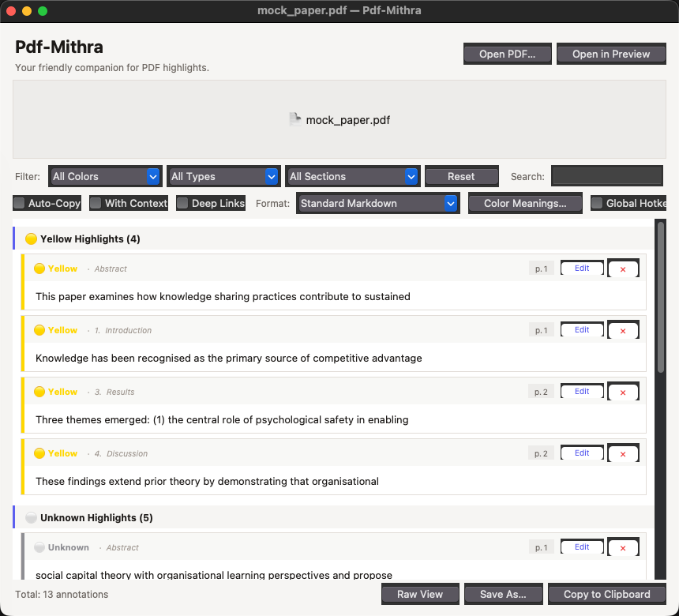Image resolution: width=679 pixels, height=616 pixels.
Task: Click the "1. Introduction" section label
Action: (123, 331)
